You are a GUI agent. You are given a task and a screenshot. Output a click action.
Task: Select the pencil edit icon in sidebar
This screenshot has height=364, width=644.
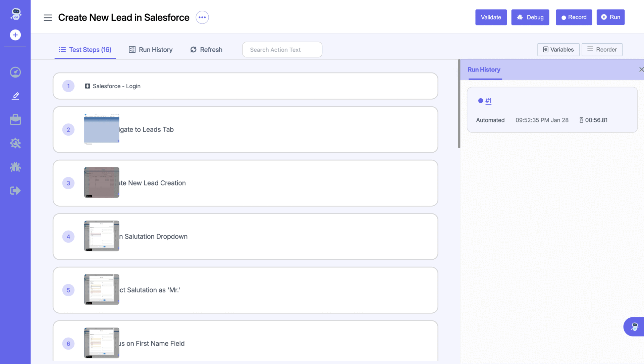[x=15, y=96]
